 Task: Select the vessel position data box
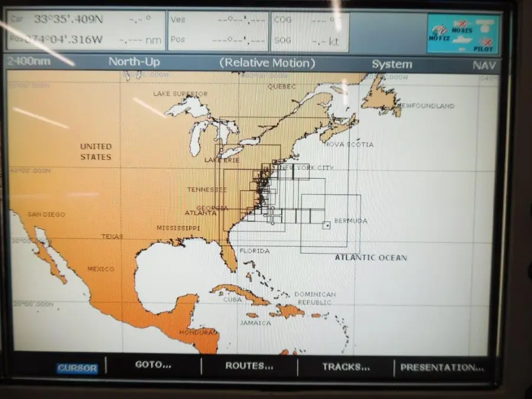217,31
